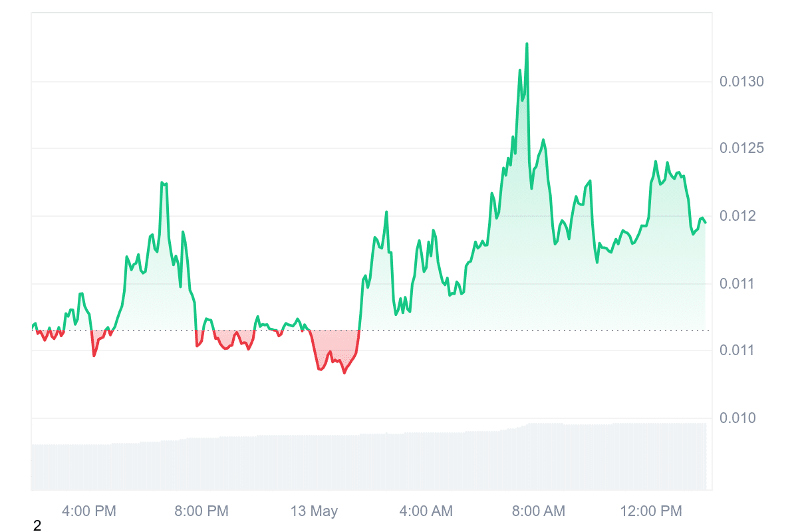Select the 12:00 PM time axis label
The width and height of the screenshot is (798, 532).
click(x=651, y=511)
